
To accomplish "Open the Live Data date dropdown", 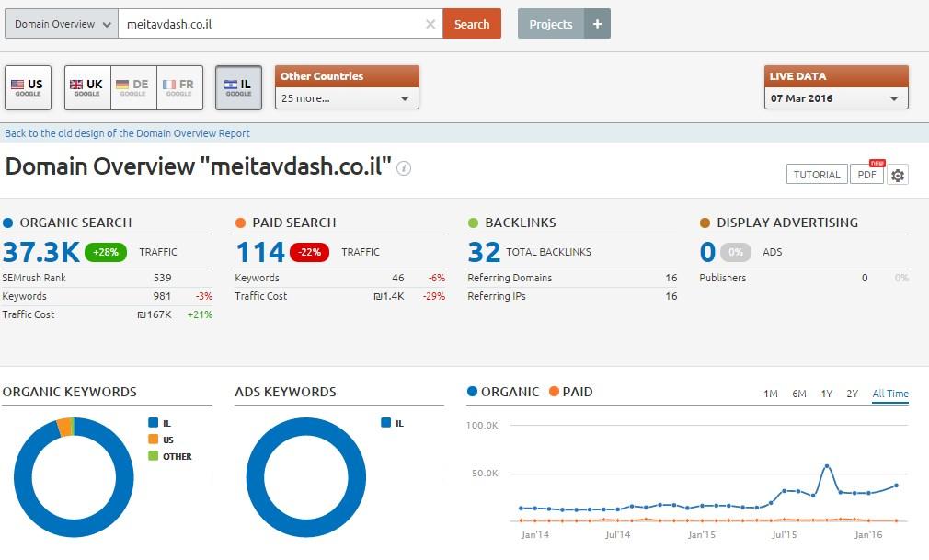I will pos(836,98).
